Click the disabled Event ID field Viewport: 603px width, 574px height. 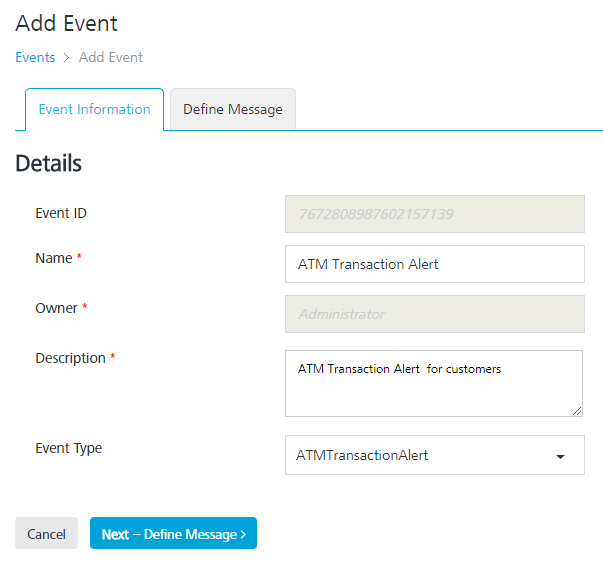[x=434, y=214]
